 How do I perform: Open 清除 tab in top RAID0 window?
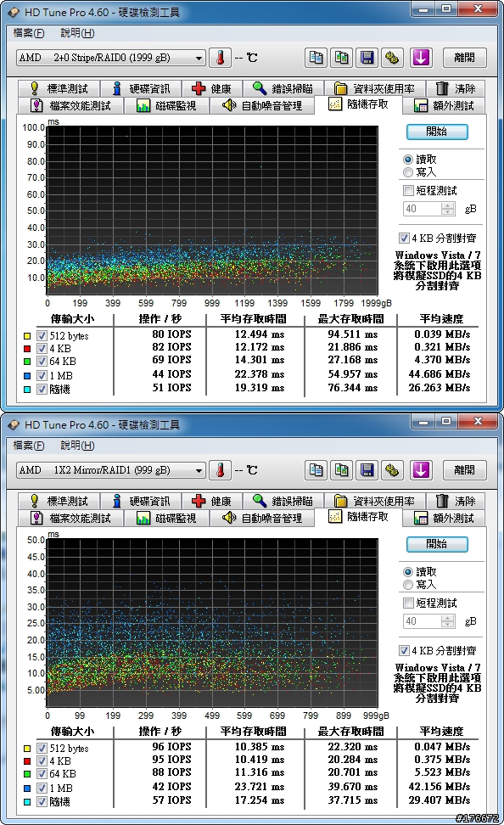tap(456, 88)
